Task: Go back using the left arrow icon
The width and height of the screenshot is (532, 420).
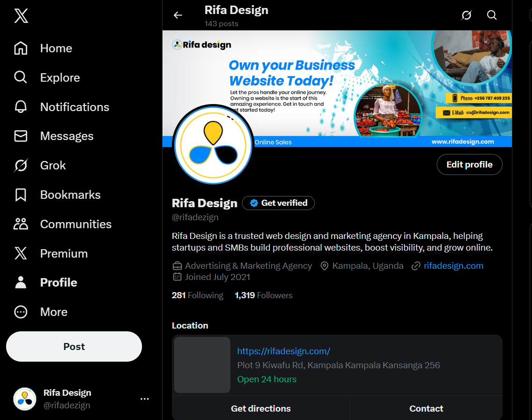Action: (x=178, y=15)
